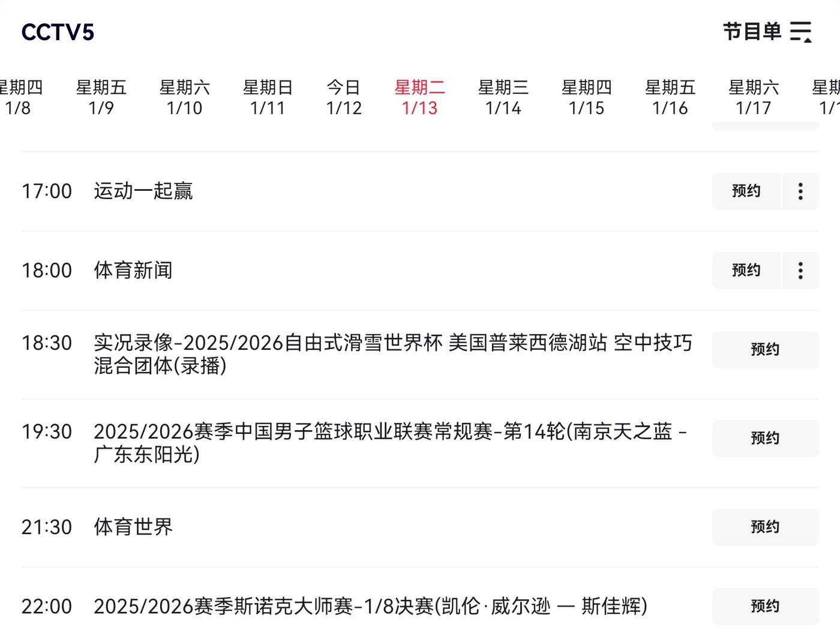This screenshot has height=642, width=840.
Task: Select the 星期二 1/13 date tab
Action: click(x=419, y=98)
